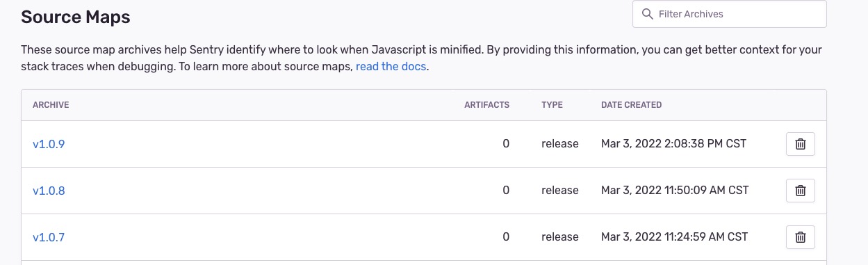Select the Source Maps page heading
This screenshot has width=868, height=265.
click(x=76, y=17)
